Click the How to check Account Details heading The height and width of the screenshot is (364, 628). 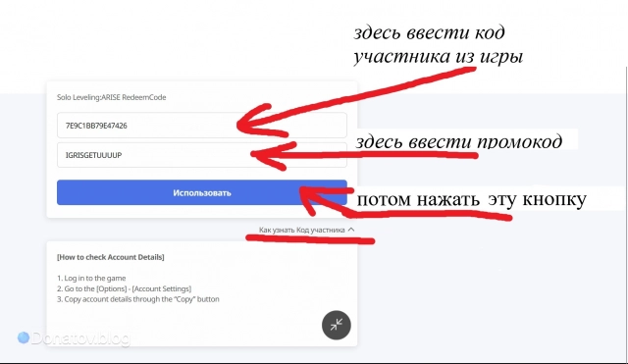111,257
